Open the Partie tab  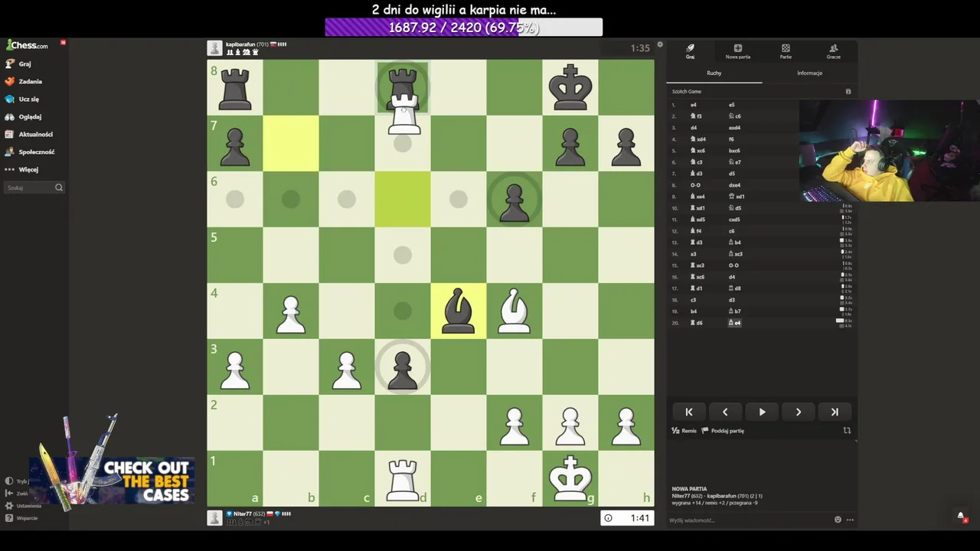click(x=786, y=51)
